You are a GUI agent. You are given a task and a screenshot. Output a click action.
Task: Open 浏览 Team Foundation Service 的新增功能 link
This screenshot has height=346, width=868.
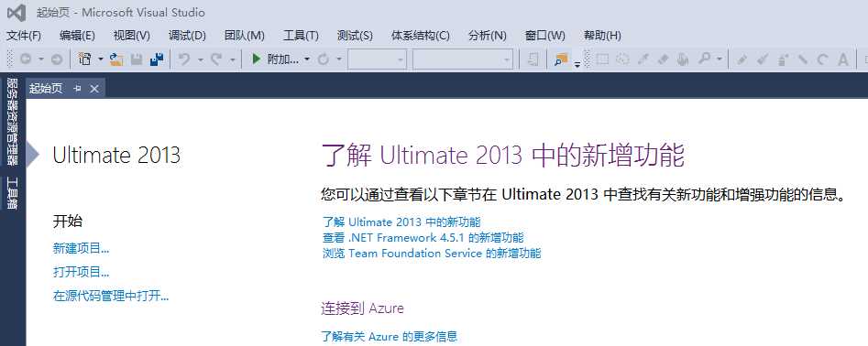pyautogui.click(x=432, y=254)
